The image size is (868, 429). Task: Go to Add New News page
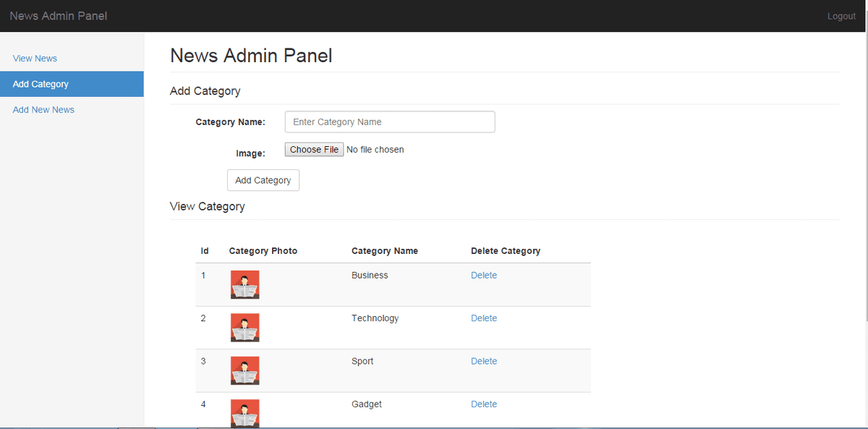pyautogui.click(x=43, y=110)
